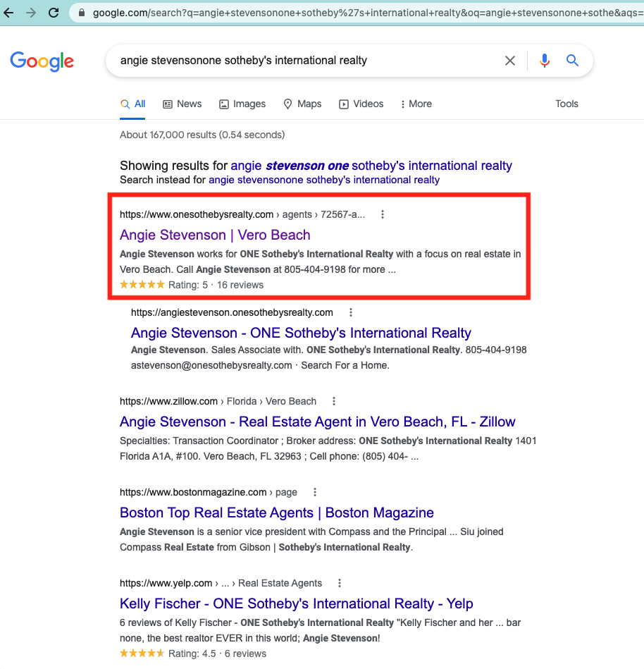Image resolution: width=644 pixels, height=669 pixels.
Task: Search instead for 'angie stevensonone' link
Action: tap(323, 180)
